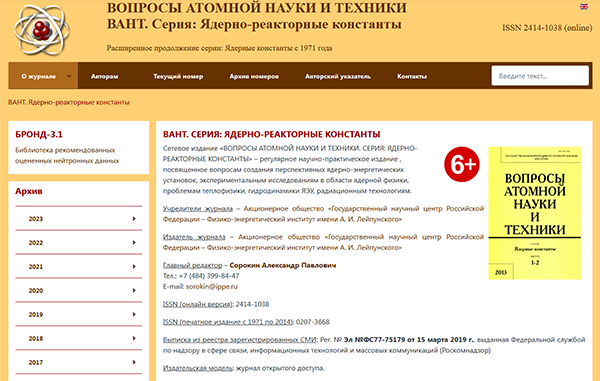Click the red 6+ age rating badge
The width and height of the screenshot is (600, 381).
pyautogui.click(x=462, y=164)
